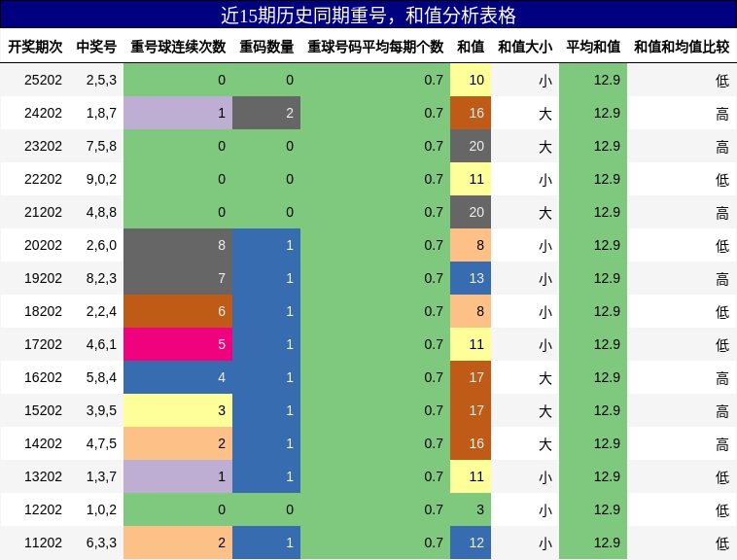This screenshot has width=737, height=560.
Task: Click winning numbers 4,7,5
Action: (x=101, y=443)
